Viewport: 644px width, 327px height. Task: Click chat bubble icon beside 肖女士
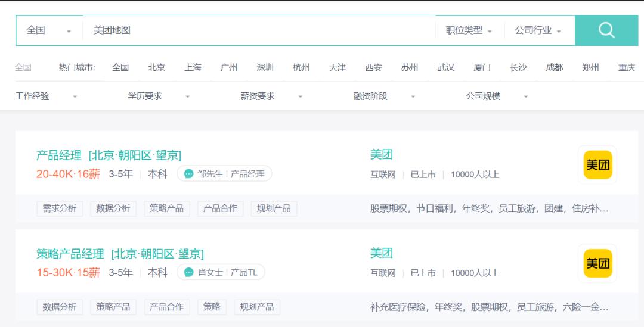(x=188, y=272)
